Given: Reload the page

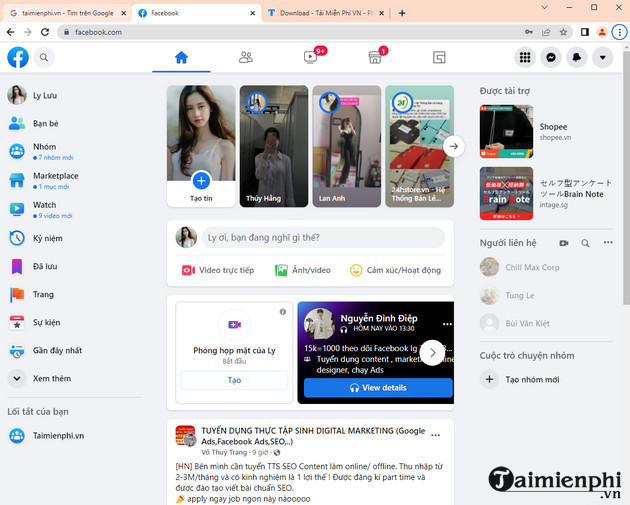Looking at the screenshot, I should (x=45, y=32).
